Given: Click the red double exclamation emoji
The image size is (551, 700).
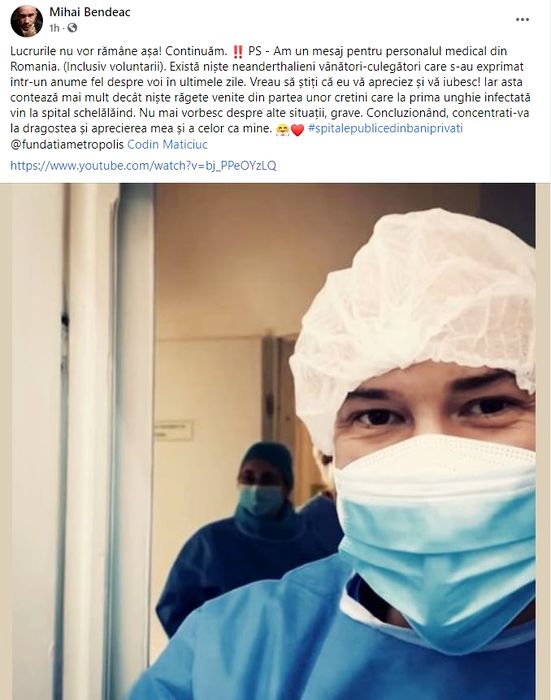Looking at the screenshot, I should (x=238, y=52).
